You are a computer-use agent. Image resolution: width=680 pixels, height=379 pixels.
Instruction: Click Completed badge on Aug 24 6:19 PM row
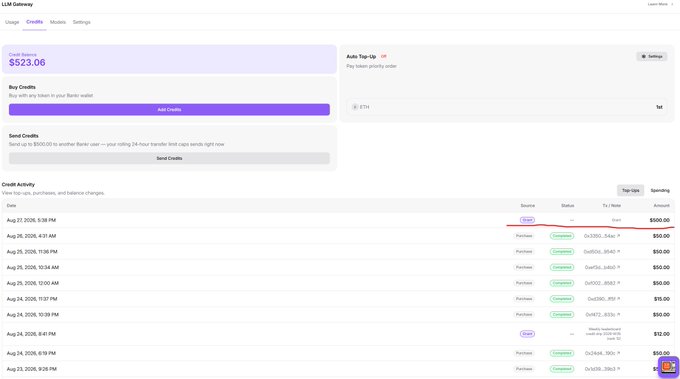[562, 353]
